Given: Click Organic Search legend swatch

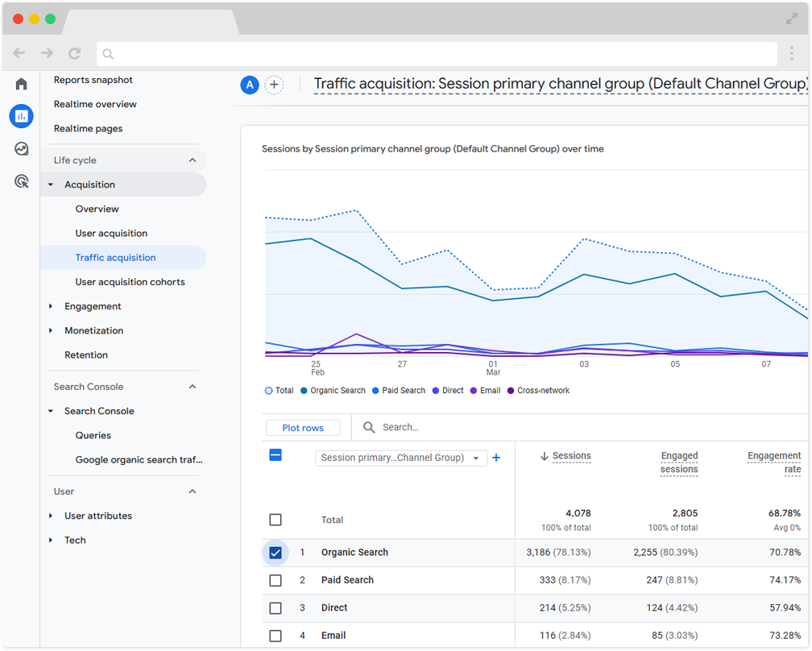Looking at the screenshot, I should [304, 391].
